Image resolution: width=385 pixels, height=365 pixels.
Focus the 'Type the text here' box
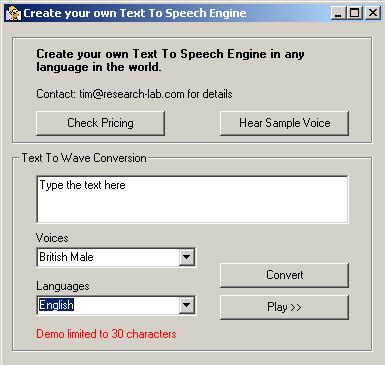192,199
